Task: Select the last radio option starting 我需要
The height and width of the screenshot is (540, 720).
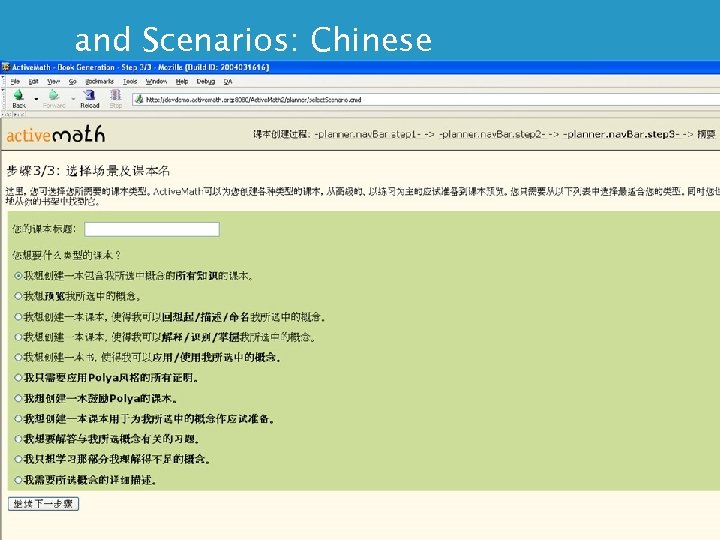Action: (18, 480)
